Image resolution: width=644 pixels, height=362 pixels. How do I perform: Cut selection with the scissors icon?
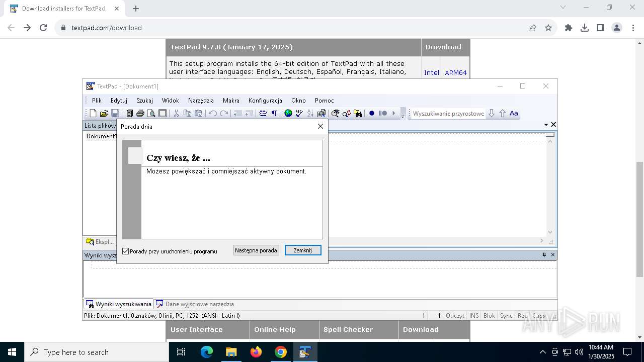(x=176, y=113)
